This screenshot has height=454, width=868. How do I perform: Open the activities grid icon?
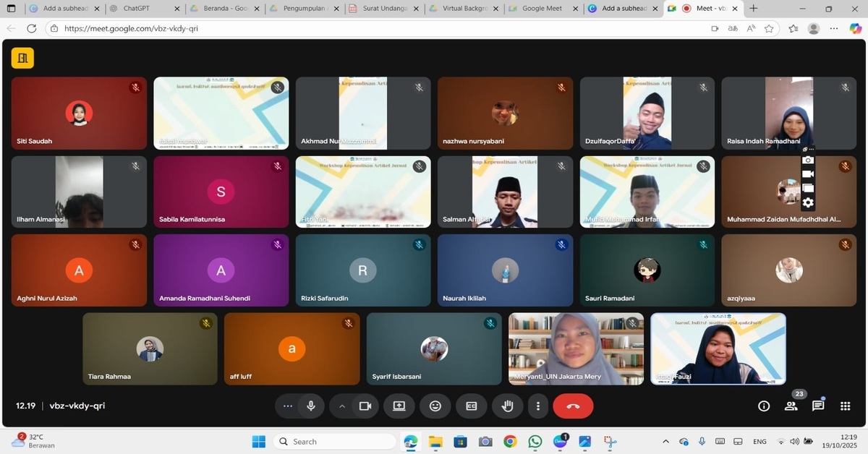click(x=845, y=406)
